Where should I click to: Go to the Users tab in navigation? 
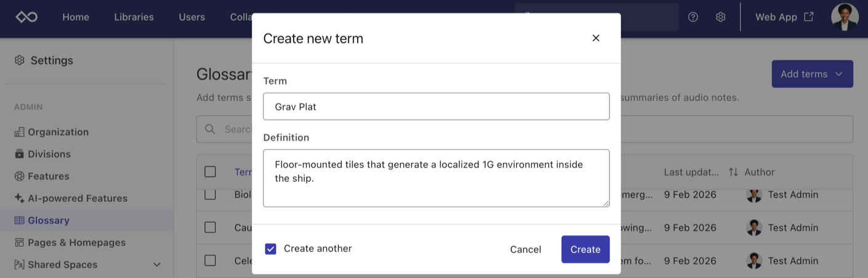pyautogui.click(x=191, y=17)
